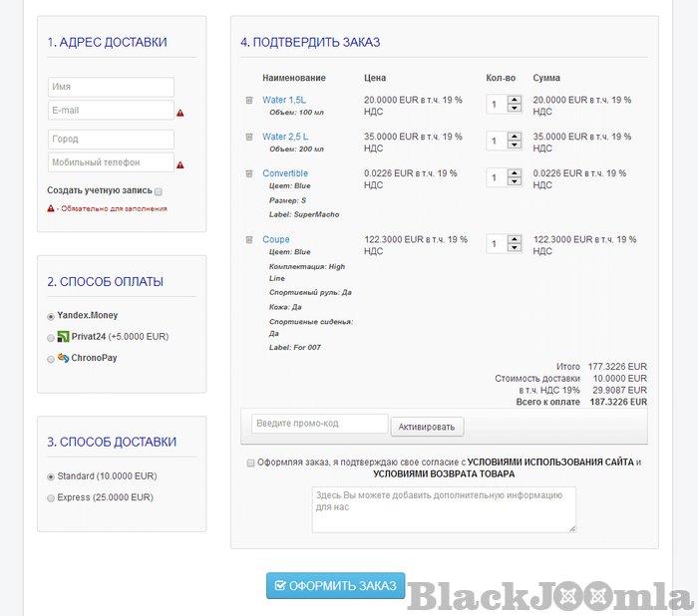
Task: Increase Coupe quantity with up arrow
Action: click(515, 239)
